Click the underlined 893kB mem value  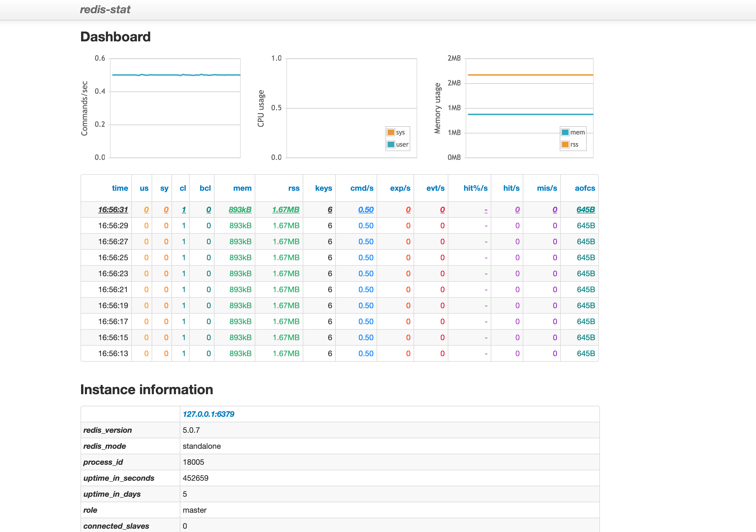click(240, 210)
